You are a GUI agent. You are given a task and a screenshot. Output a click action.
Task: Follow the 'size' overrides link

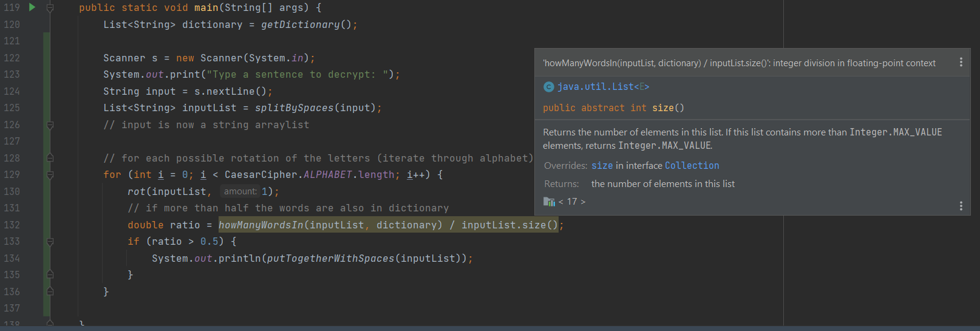(x=602, y=166)
